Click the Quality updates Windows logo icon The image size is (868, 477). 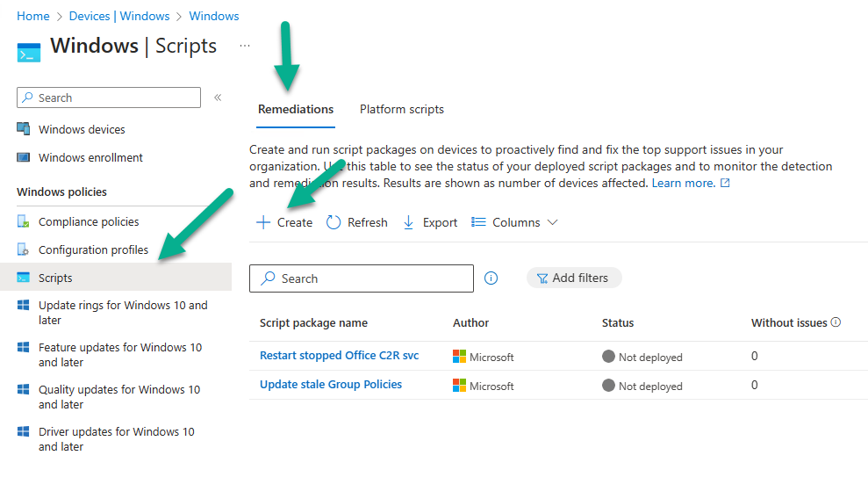23,389
